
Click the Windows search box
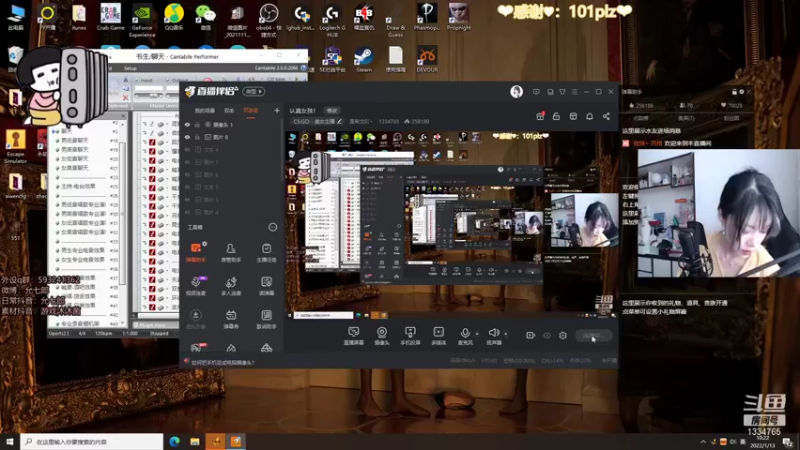[x=92, y=441]
